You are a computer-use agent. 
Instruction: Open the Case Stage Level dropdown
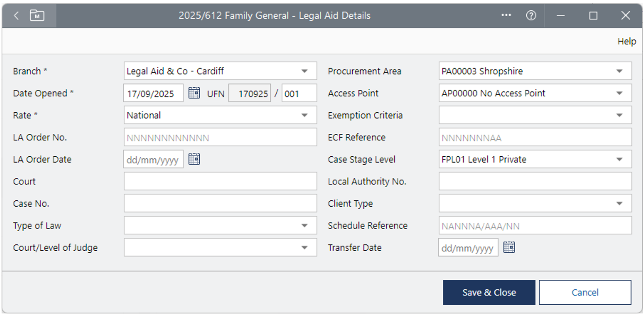619,159
